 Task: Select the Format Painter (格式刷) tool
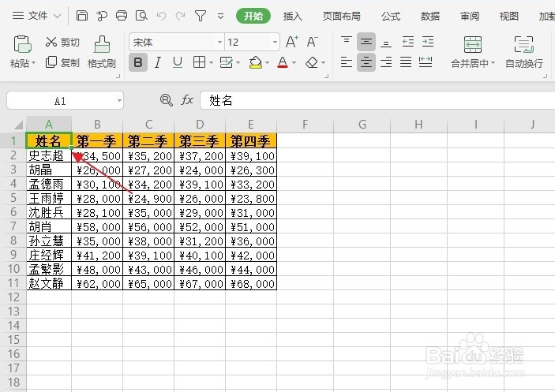point(102,52)
